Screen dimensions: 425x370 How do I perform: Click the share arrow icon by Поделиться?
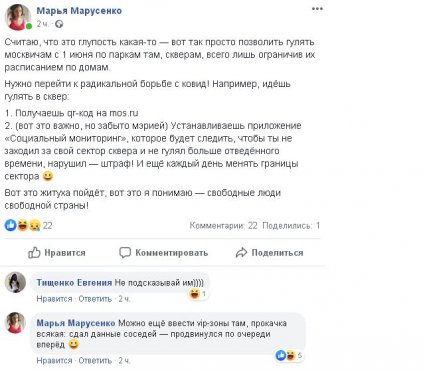coord(241,253)
